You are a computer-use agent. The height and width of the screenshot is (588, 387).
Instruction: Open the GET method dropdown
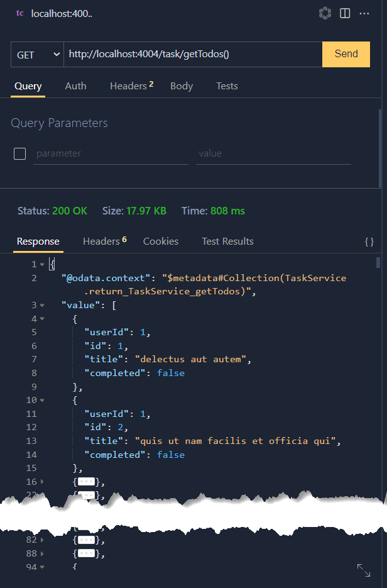[38, 55]
